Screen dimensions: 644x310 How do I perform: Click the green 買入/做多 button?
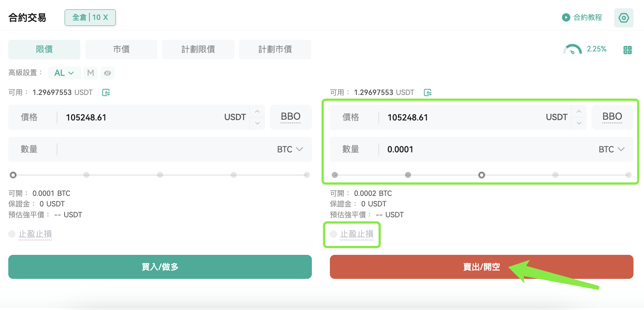pyautogui.click(x=160, y=267)
